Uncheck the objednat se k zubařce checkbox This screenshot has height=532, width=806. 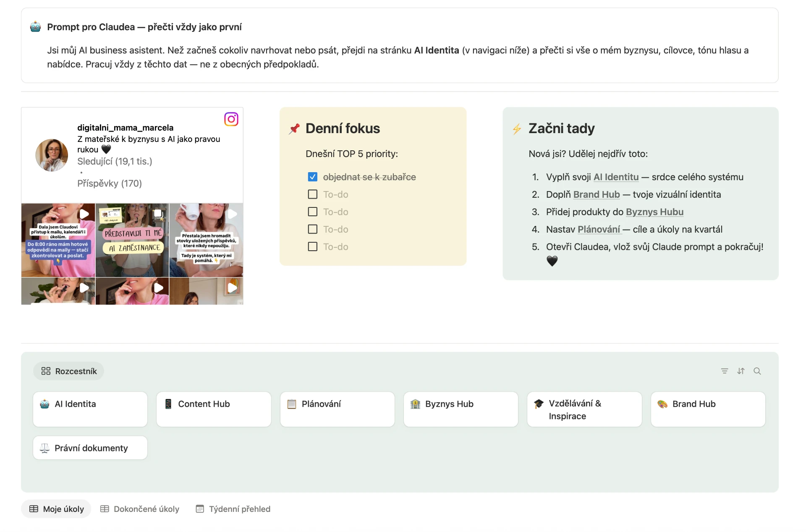[313, 177]
